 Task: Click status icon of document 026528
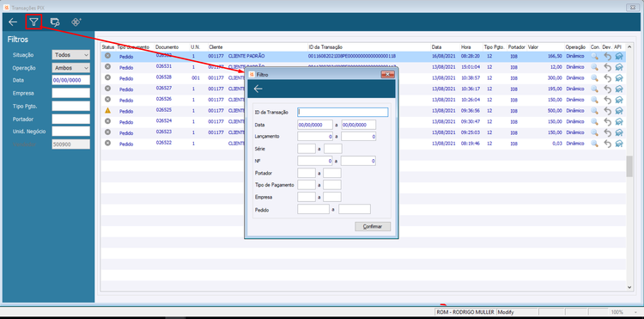[107, 77]
